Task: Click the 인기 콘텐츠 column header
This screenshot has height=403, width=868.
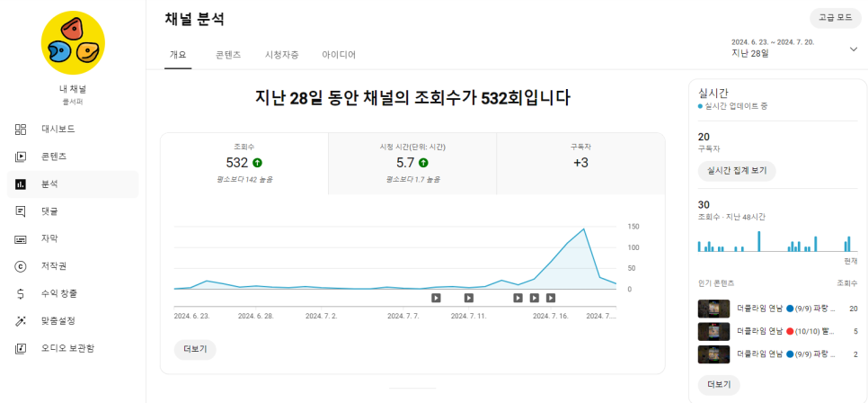Action: point(716,282)
